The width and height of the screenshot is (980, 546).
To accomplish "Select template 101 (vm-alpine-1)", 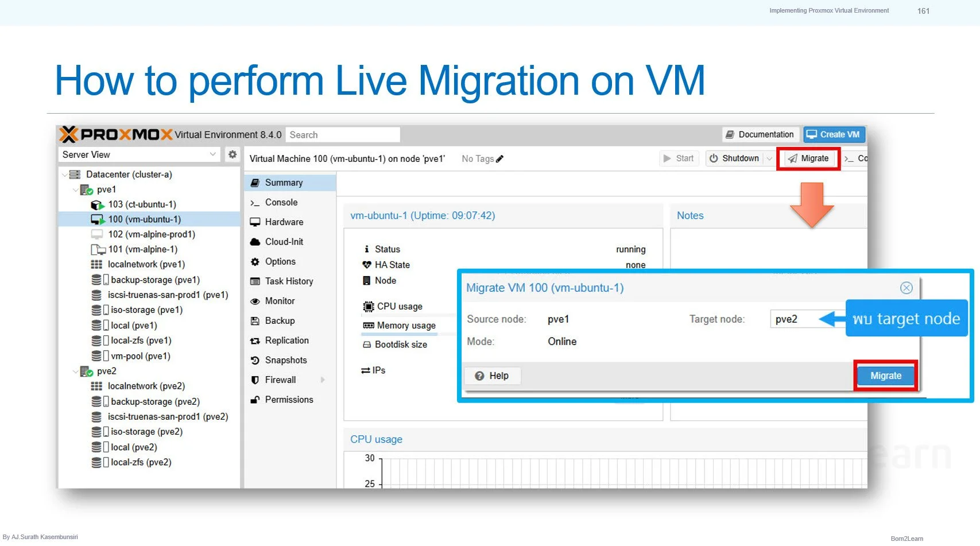I will [x=142, y=249].
